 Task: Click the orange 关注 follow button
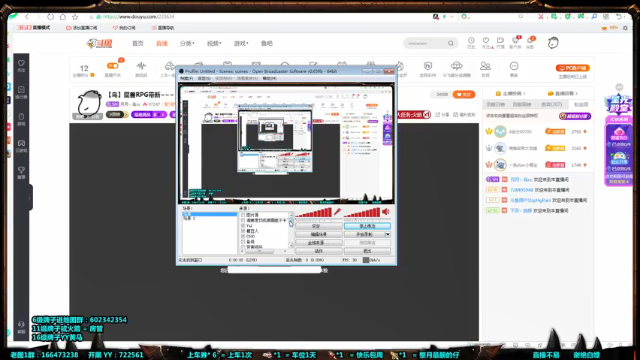[464, 94]
